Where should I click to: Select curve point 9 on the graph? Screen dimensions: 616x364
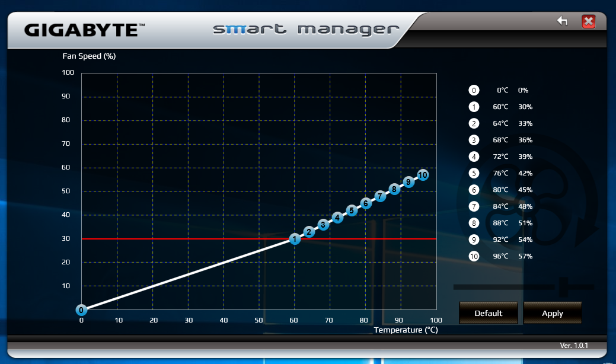coord(408,182)
